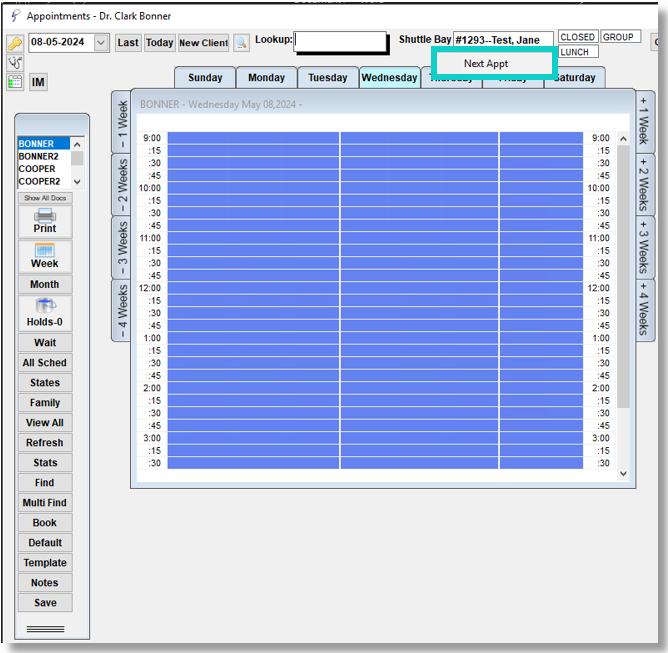The image size is (668, 653).
Task: Go back with the - 3 Weeks tab
Action: (122, 247)
